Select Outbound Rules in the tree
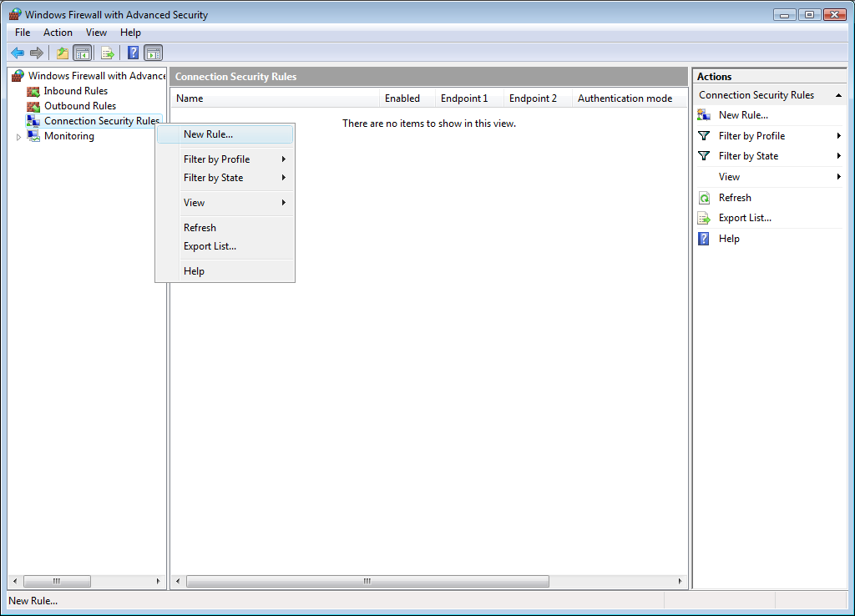The height and width of the screenshot is (616, 855). pos(80,106)
